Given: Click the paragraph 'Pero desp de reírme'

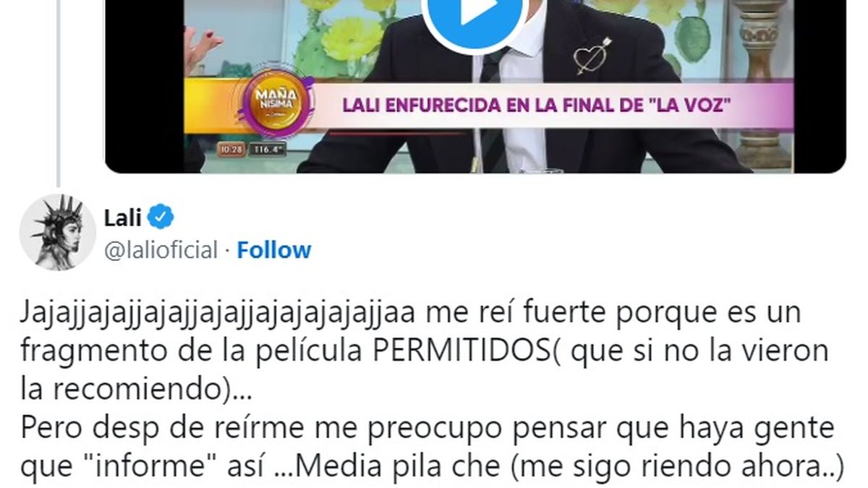Looking at the screenshot, I should click(432, 448).
